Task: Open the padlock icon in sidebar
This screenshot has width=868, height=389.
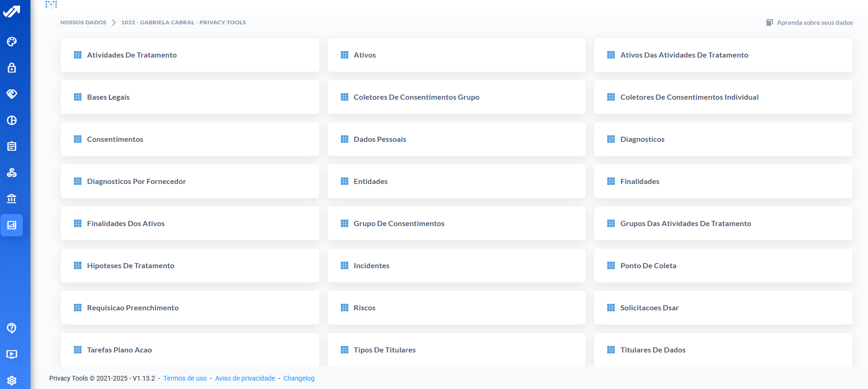Action: [12, 68]
